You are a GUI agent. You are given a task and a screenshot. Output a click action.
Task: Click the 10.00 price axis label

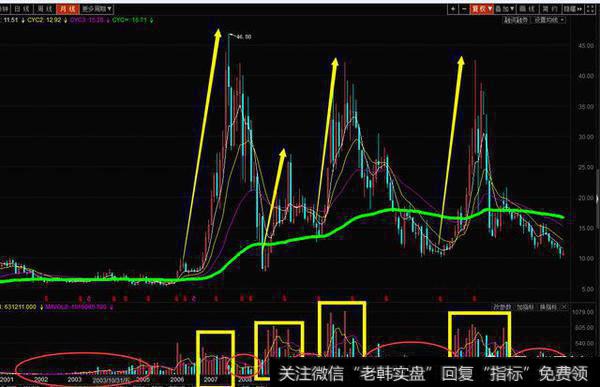coord(586,259)
